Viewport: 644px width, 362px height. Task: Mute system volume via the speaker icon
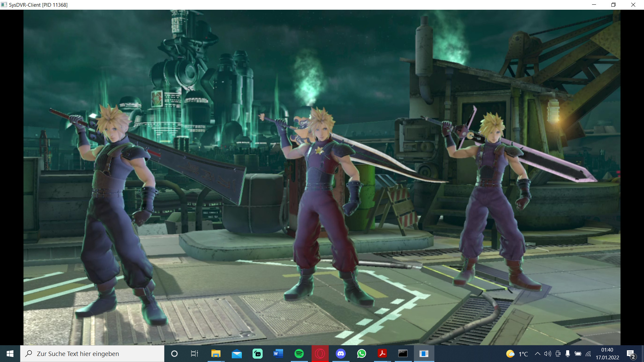coord(548,354)
